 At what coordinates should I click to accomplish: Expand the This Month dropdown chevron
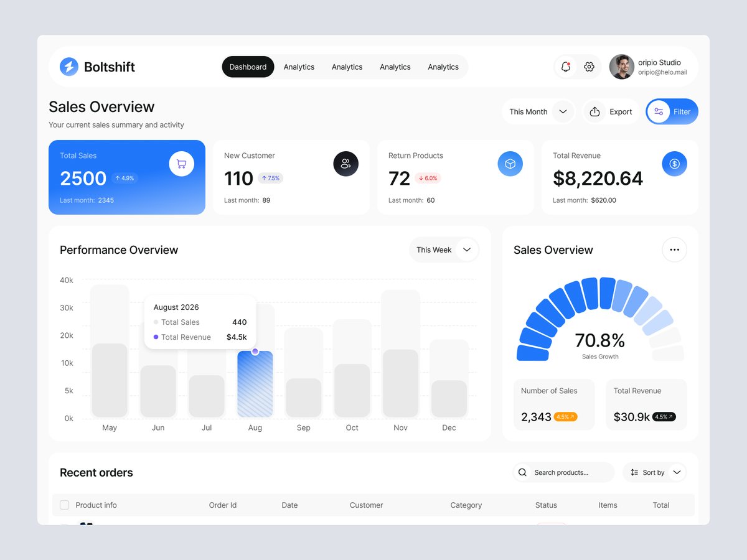coord(563,112)
